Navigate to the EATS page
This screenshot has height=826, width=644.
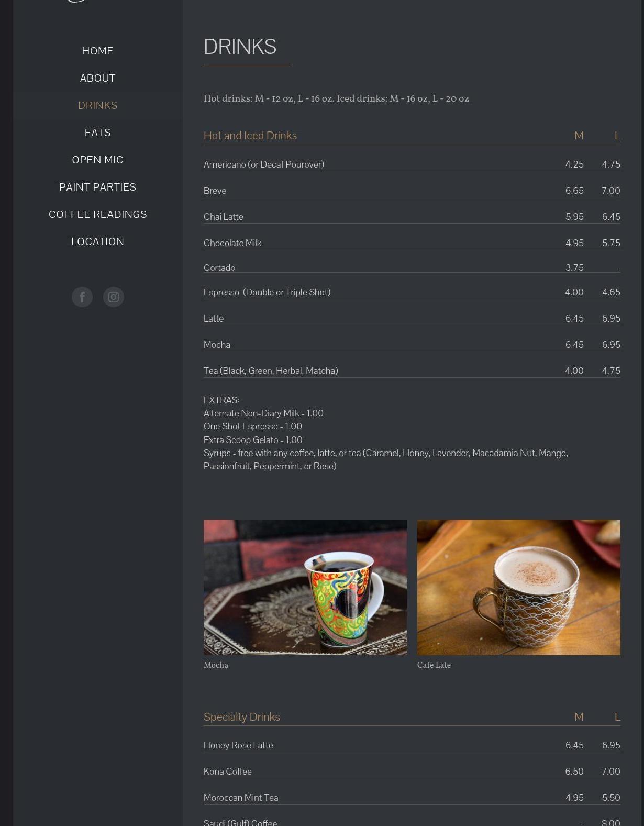(98, 133)
